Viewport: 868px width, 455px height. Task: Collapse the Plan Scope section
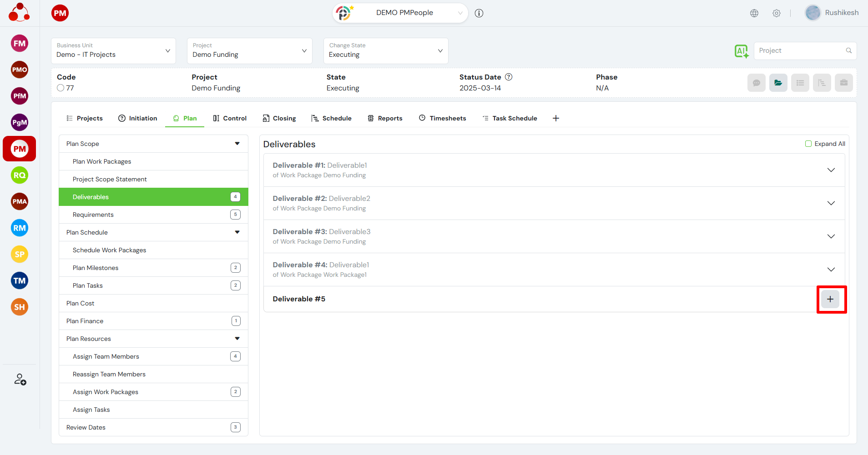pos(237,144)
